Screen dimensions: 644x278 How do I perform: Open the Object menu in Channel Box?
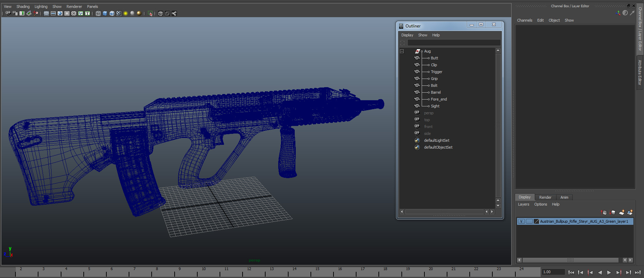pos(554,20)
